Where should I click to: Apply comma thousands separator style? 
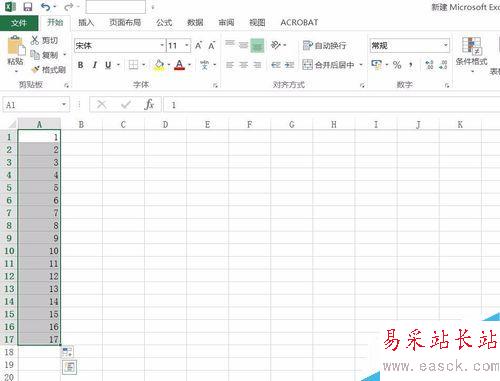411,65
